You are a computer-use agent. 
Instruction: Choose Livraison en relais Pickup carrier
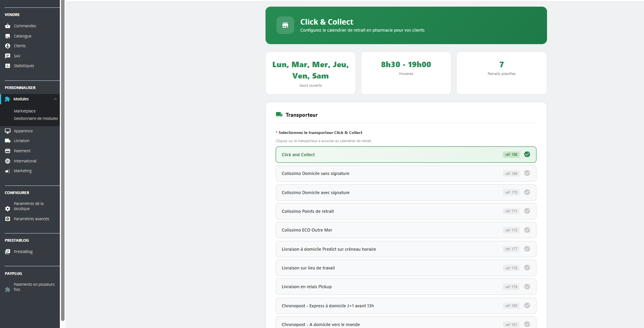[x=406, y=287]
